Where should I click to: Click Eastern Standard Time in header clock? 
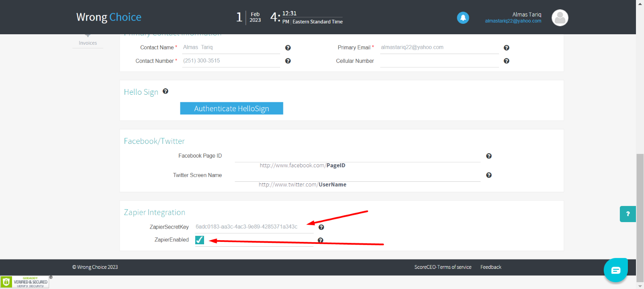[318, 22]
